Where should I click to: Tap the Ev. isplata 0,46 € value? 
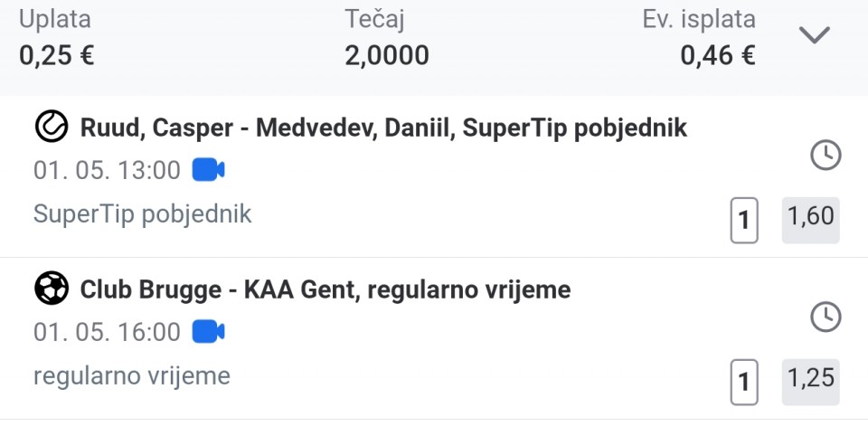pos(717,55)
